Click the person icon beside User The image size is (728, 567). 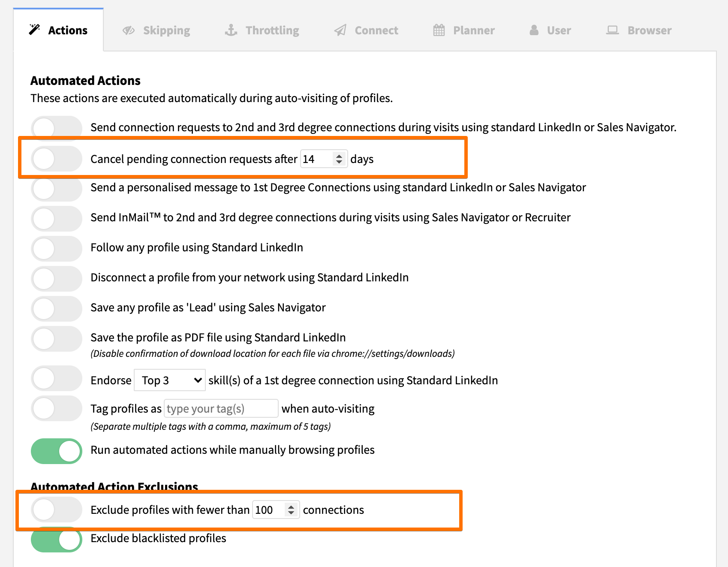tap(534, 30)
